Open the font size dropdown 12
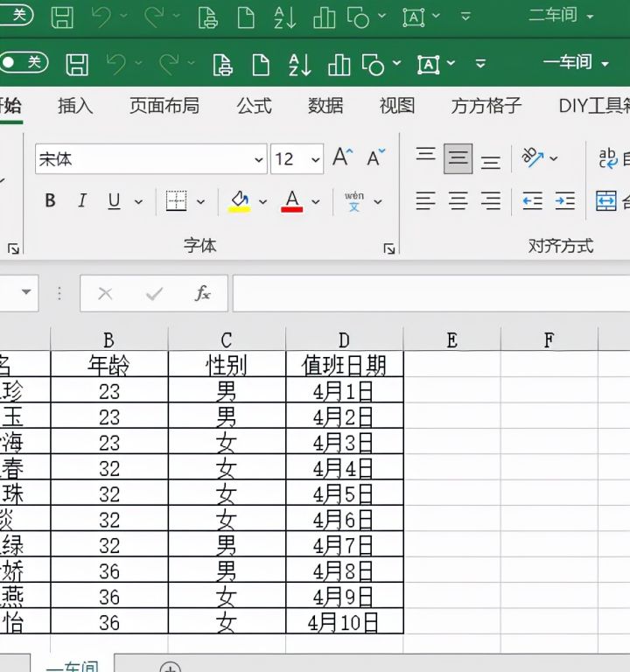The image size is (630, 672). click(315, 159)
